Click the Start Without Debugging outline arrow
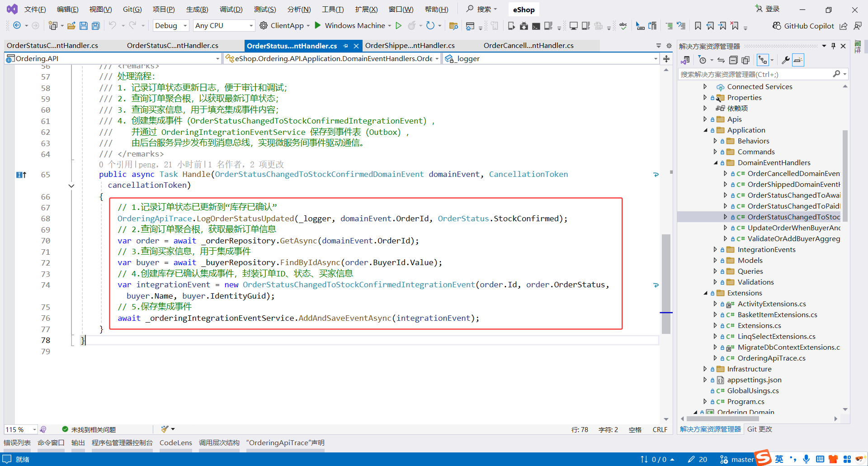 click(x=398, y=26)
